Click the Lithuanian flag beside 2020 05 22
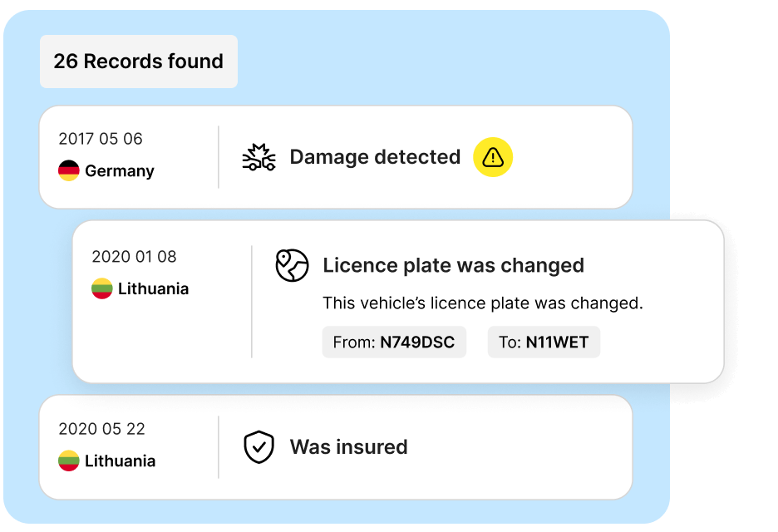 click(69, 461)
